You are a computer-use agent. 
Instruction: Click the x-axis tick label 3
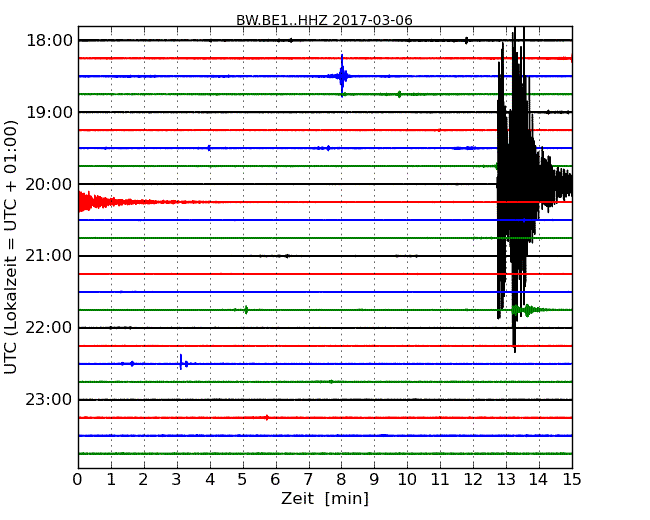(177, 480)
